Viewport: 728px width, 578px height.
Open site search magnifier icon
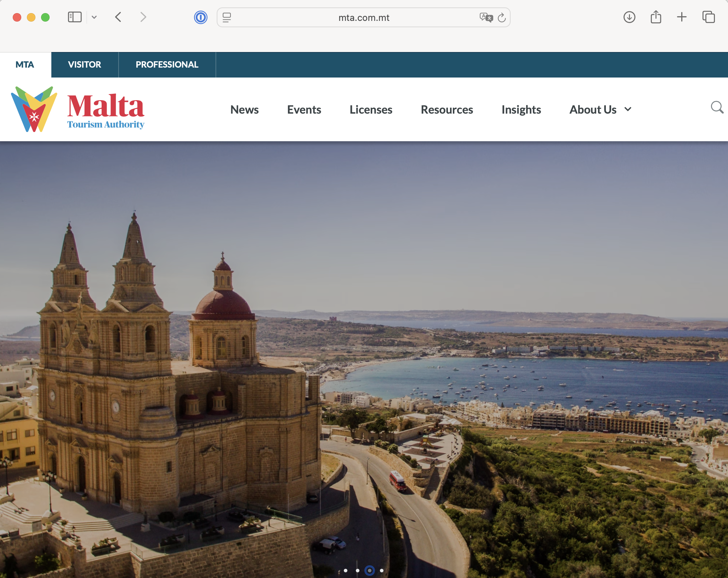717,107
